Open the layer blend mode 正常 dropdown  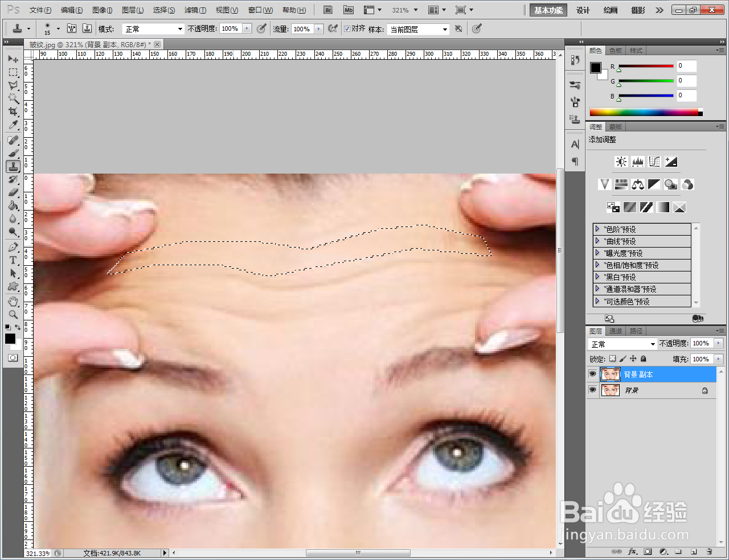click(622, 344)
